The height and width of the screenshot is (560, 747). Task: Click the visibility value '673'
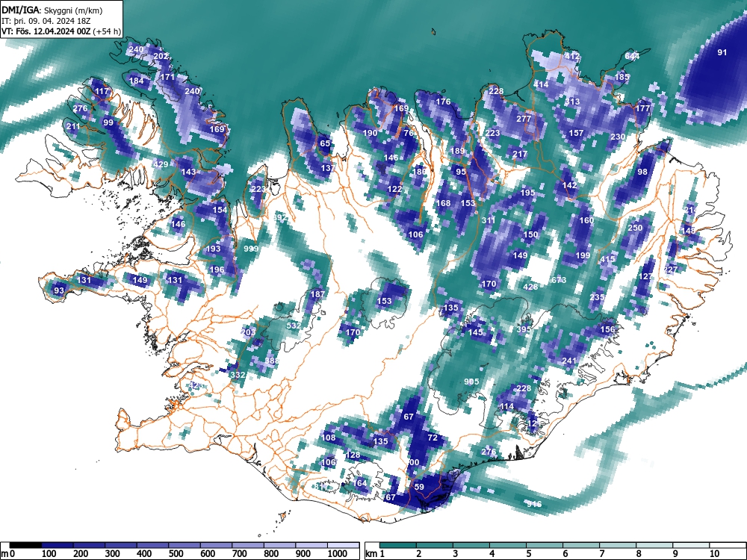tap(559, 280)
